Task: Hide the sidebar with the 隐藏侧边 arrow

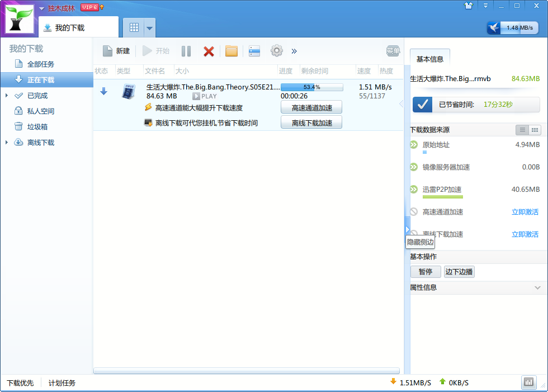Action: 407,229
